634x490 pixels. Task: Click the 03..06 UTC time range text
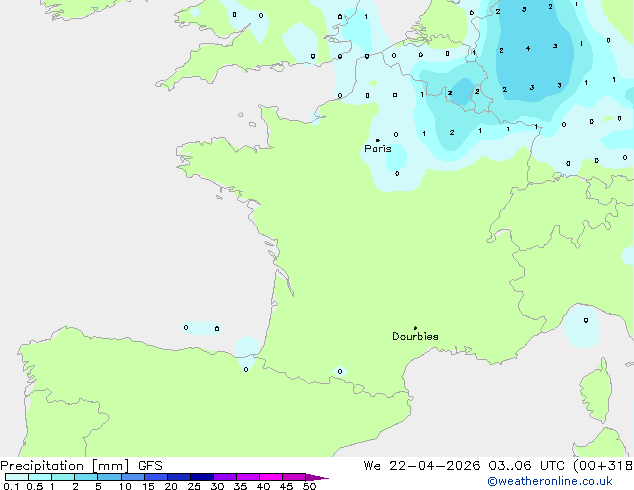pyautogui.click(x=526, y=466)
